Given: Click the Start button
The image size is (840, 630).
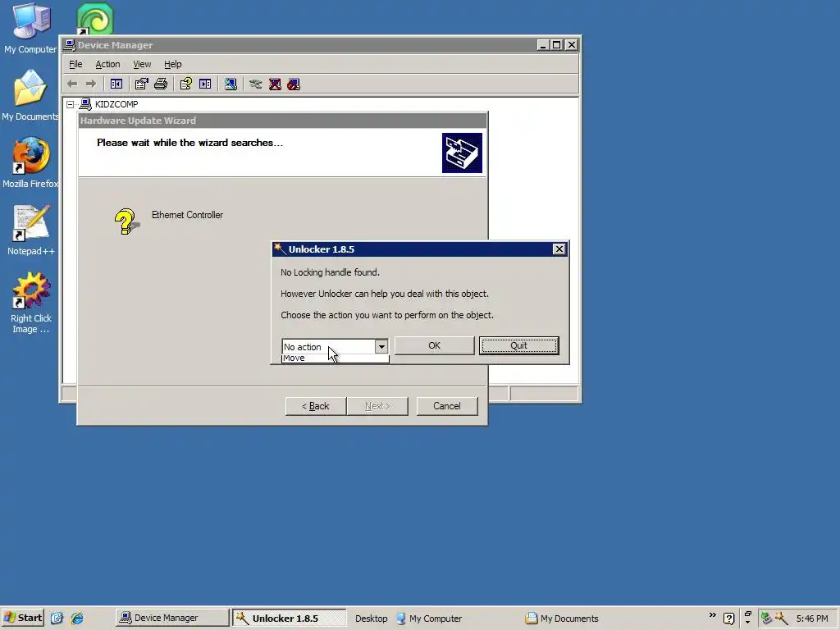Looking at the screenshot, I should click(23, 618).
